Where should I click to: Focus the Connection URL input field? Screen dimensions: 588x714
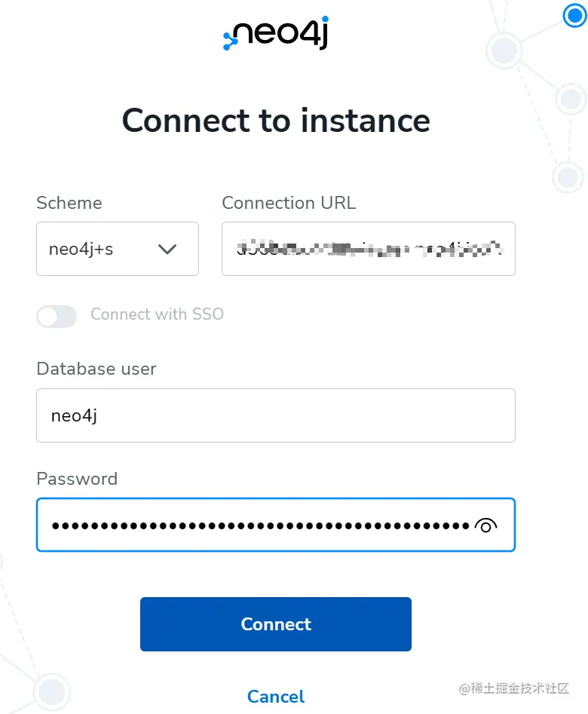pos(368,249)
